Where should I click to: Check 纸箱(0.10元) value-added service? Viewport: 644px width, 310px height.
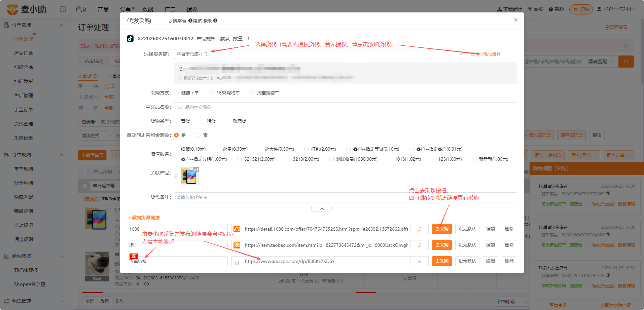[176, 149]
